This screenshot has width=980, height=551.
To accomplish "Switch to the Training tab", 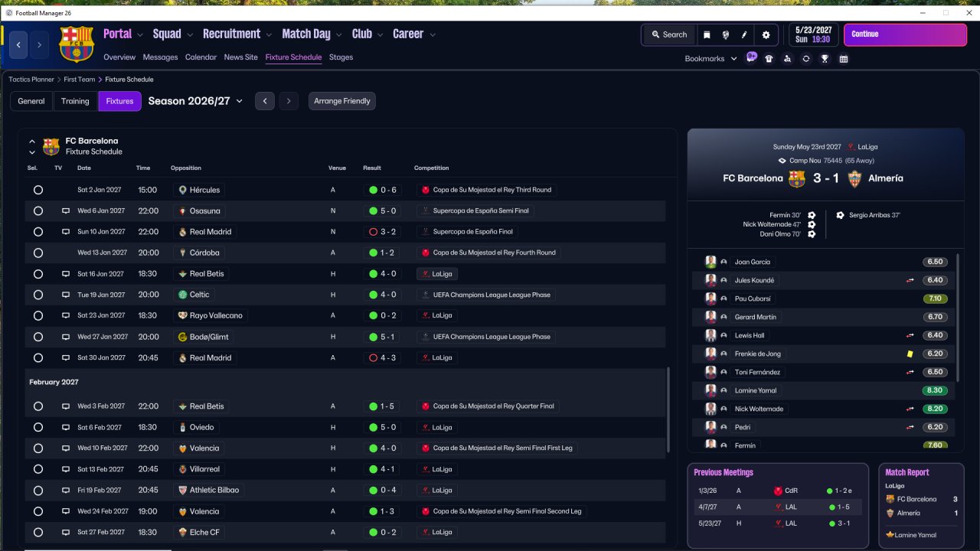I will pos(75,101).
